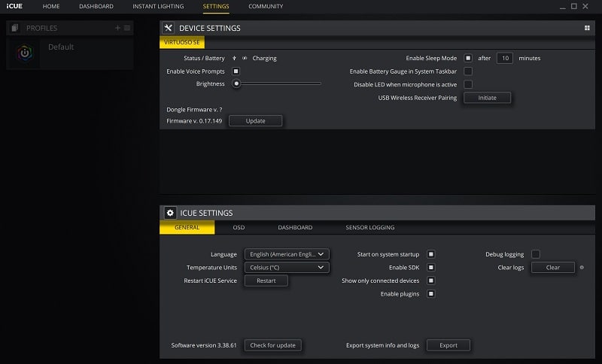Switch to the GENERAL tab

(x=187, y=227)
